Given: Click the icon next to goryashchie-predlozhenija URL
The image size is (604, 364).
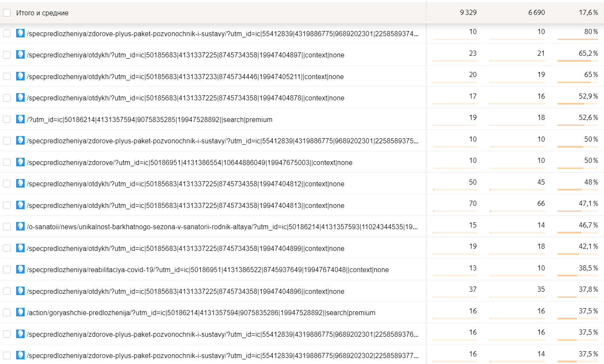Looking at the screenshot, I should click(x=20, y=312).
